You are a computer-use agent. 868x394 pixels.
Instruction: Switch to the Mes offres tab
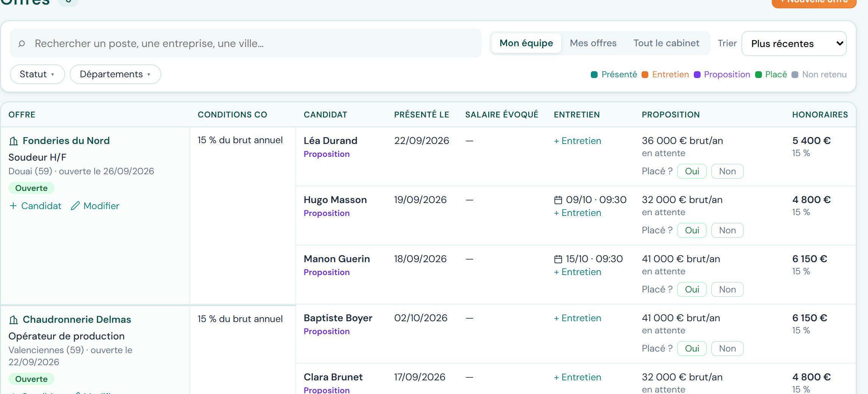pos(593,43)
